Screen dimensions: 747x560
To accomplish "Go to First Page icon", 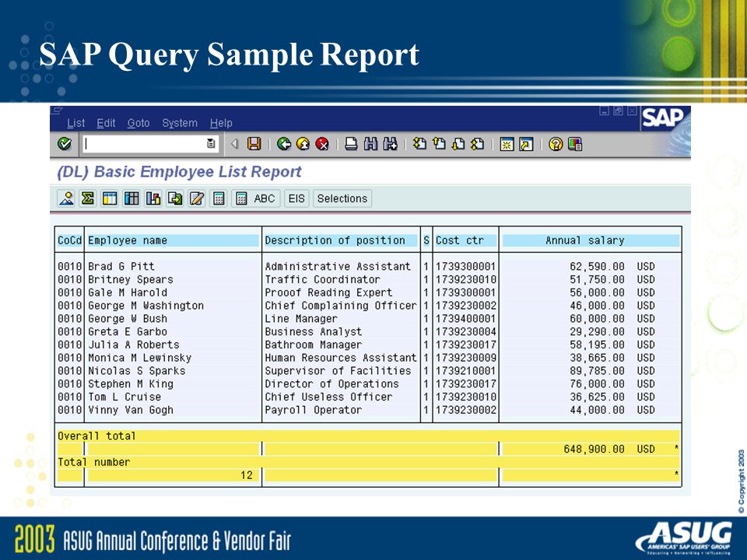I will click(x=419, y=144).
